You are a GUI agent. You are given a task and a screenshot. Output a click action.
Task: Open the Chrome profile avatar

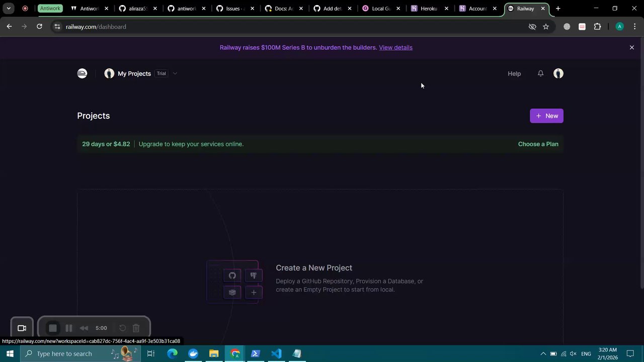(619, 27)
